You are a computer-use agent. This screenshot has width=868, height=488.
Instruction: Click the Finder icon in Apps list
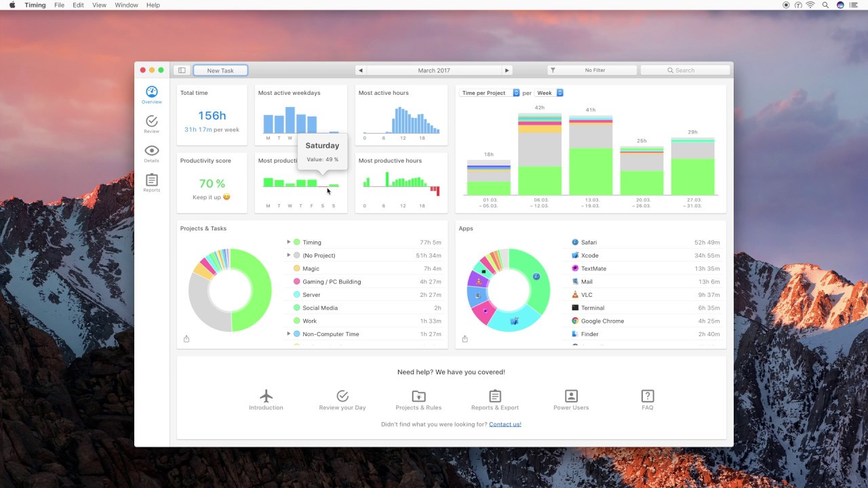click(575, 334)
